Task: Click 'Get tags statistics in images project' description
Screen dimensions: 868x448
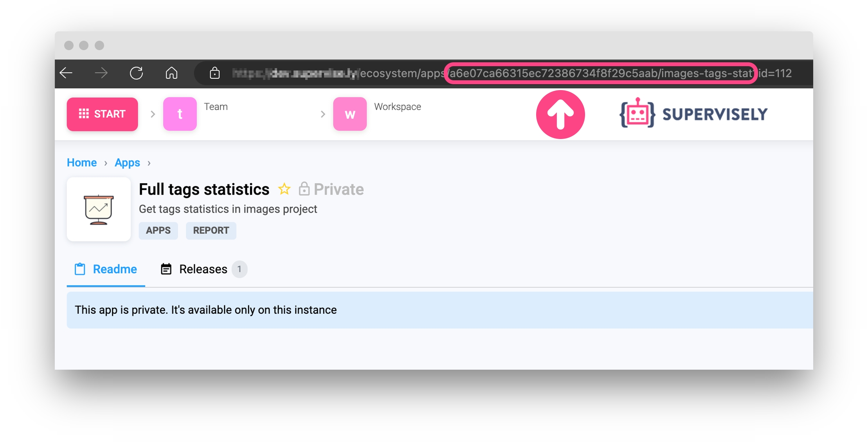Action: click(228, 209)
